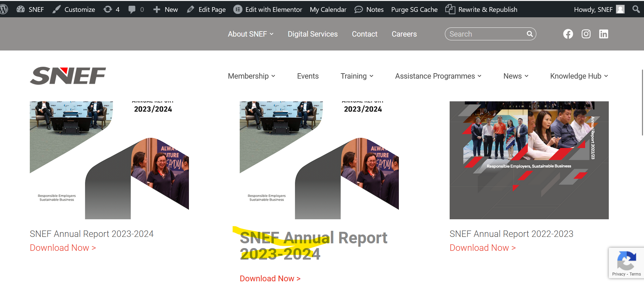This screenshot has height=284, width=644.
Task: Click Howdy, SNEF account text
Action: pyautogui.click(x=593, y=9)
